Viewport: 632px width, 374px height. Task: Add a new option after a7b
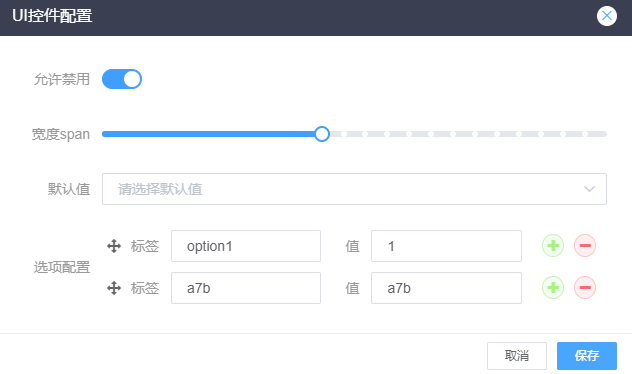(x=553, y=287)
